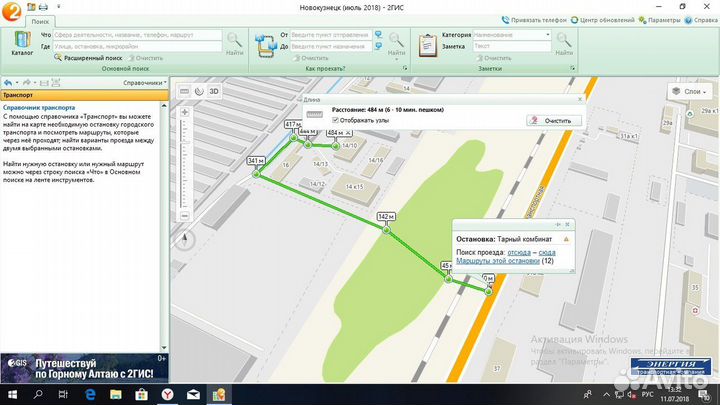The height and width of the screenshot is (405, 720).
Task: Open File Explorer from taskbar
Action: pos(115,394)
